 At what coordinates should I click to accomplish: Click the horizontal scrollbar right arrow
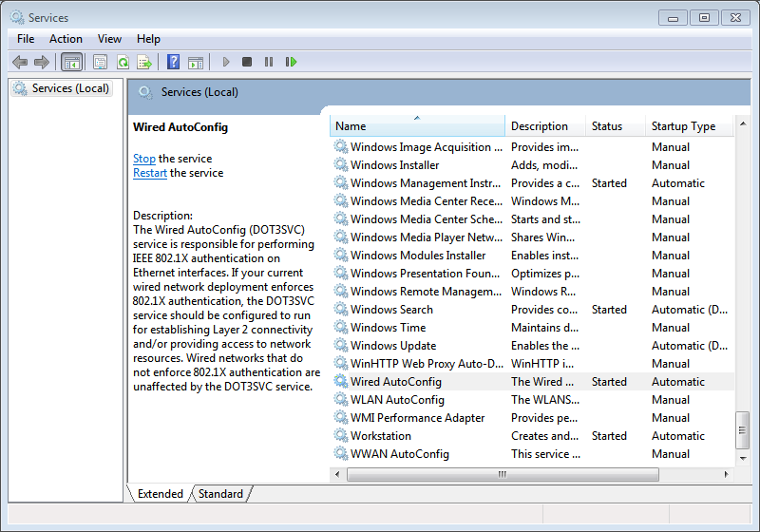726,474
